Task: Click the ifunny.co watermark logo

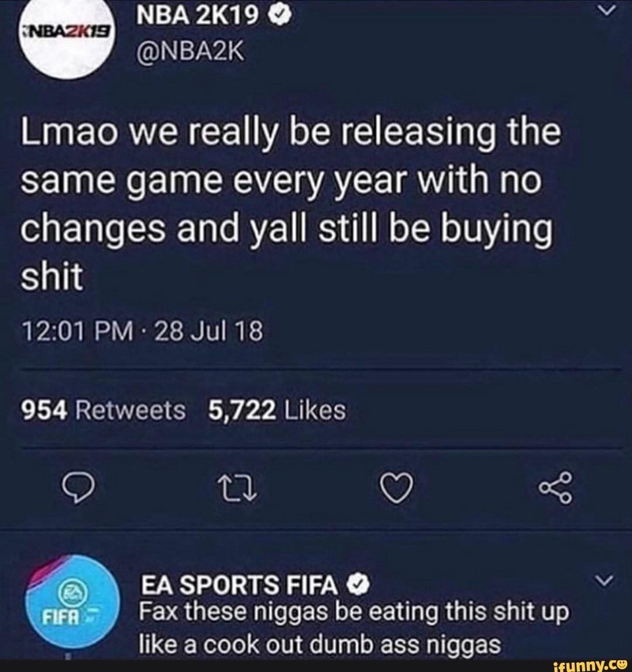Action: pyautogui.click(x=590, y=665)
